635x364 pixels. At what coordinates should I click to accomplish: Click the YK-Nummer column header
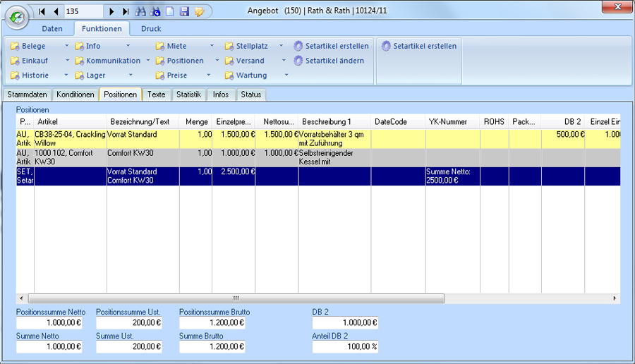point(453,122)
